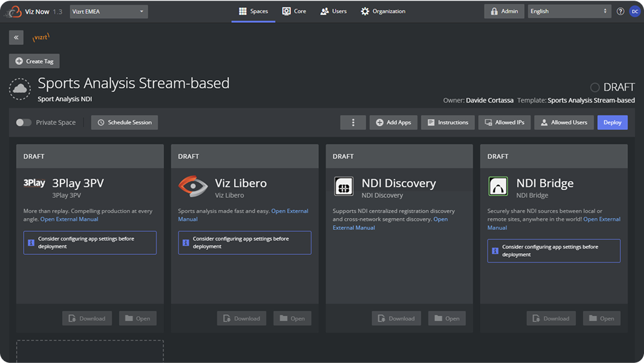Click the NDI Discovery card title
This screenshot has height=363, width=644.
[x=399, y=183]
